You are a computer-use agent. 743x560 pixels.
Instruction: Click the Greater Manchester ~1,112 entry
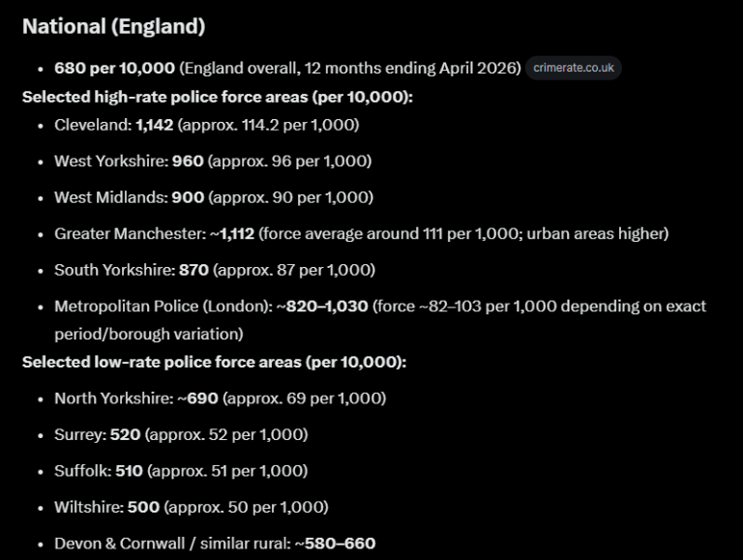(362, 233)
